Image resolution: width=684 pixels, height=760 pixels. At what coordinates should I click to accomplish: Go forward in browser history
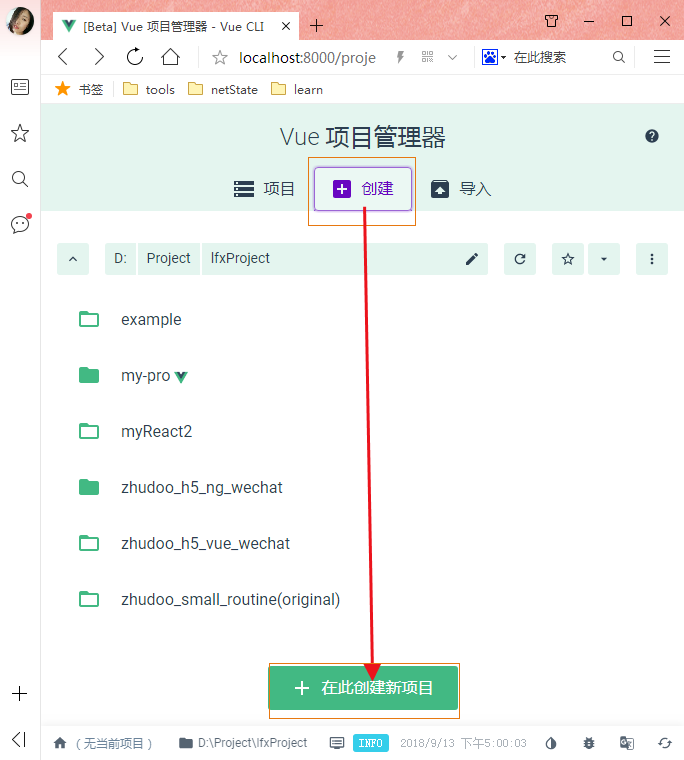(99, 57)
